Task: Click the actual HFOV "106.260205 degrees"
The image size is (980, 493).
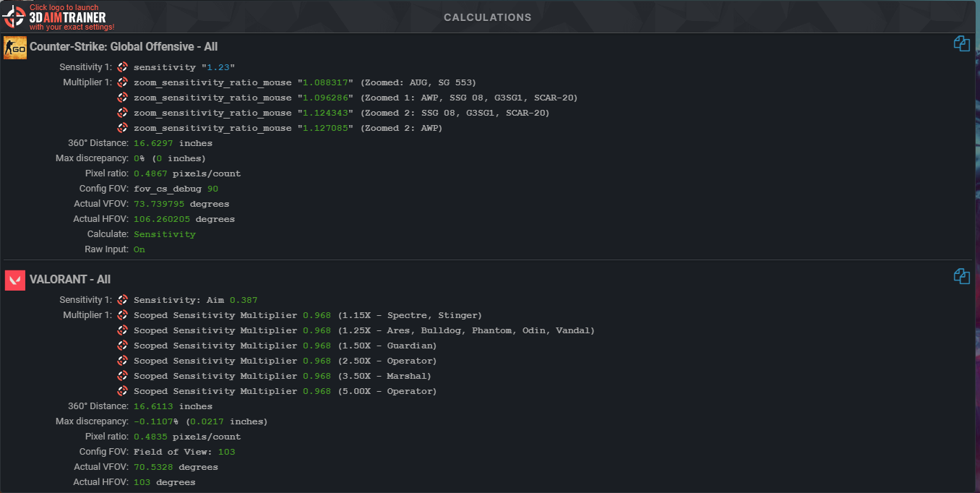Action: pos(184,219)
